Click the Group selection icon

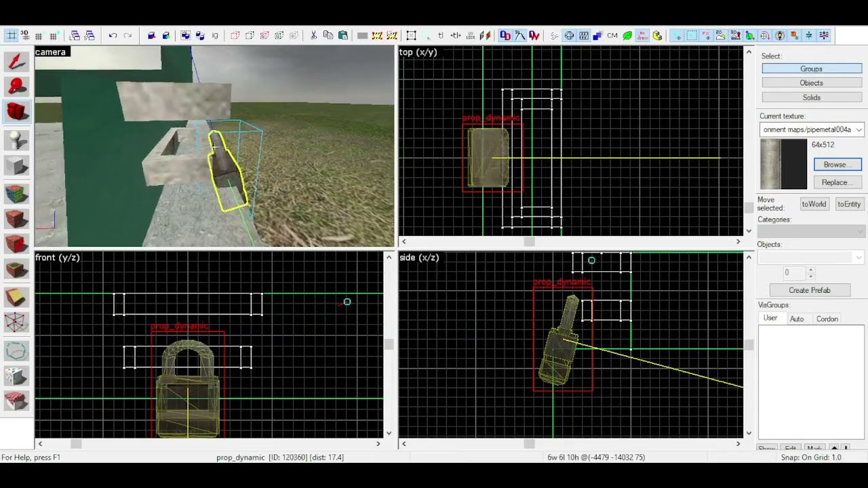[186, 36]
